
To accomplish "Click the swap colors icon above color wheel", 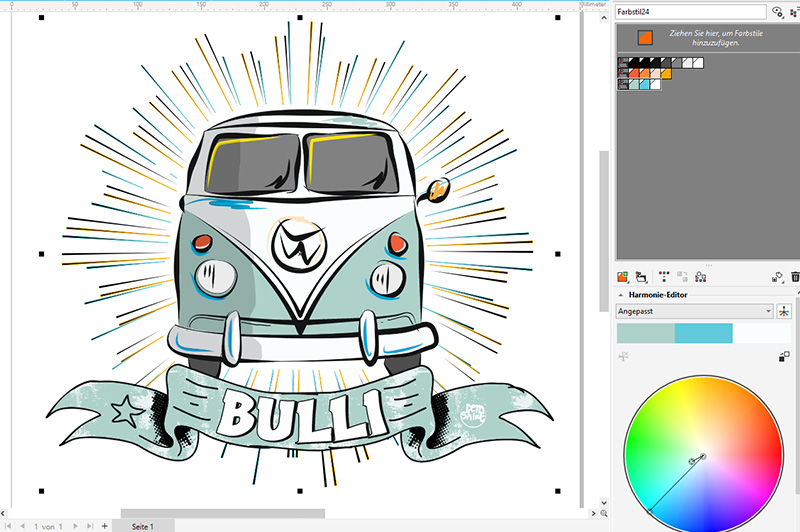I will (784, 357).
